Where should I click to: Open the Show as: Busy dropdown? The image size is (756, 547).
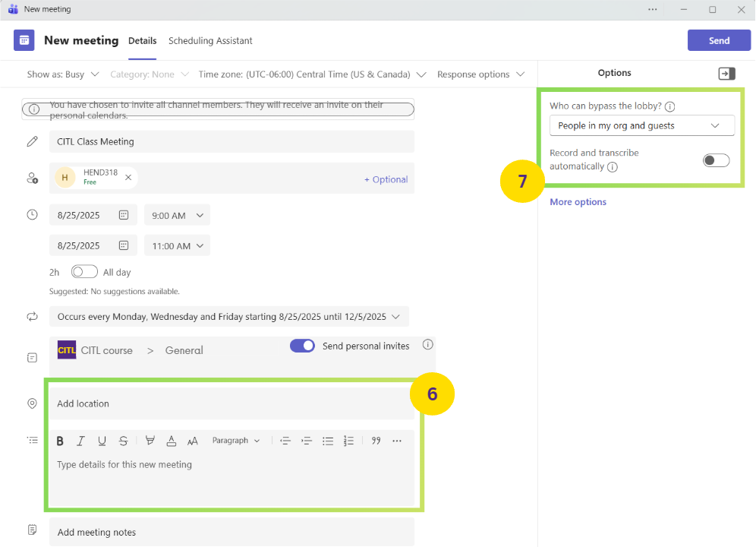(63, 74)
